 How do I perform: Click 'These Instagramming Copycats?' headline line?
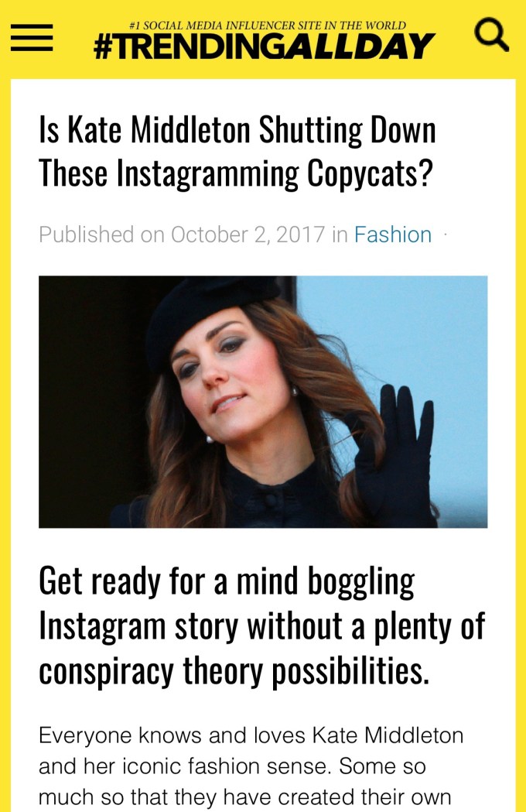point(235,173)
